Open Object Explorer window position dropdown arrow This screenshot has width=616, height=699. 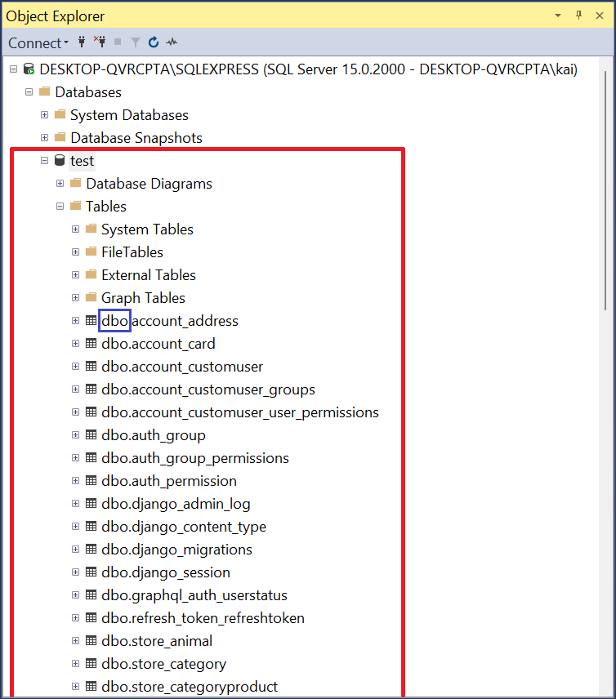point(557,16)
